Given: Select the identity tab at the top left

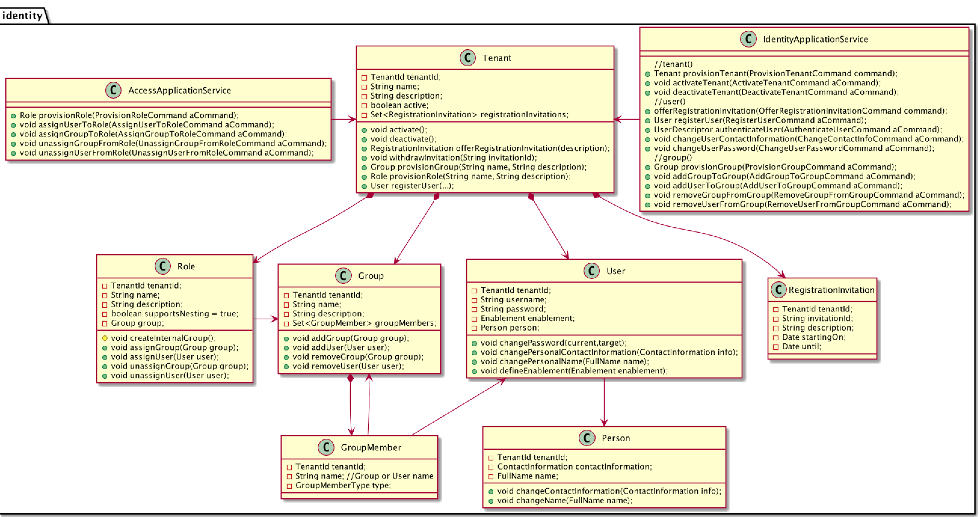Looking at the screenshot, I should pos(23,7).
